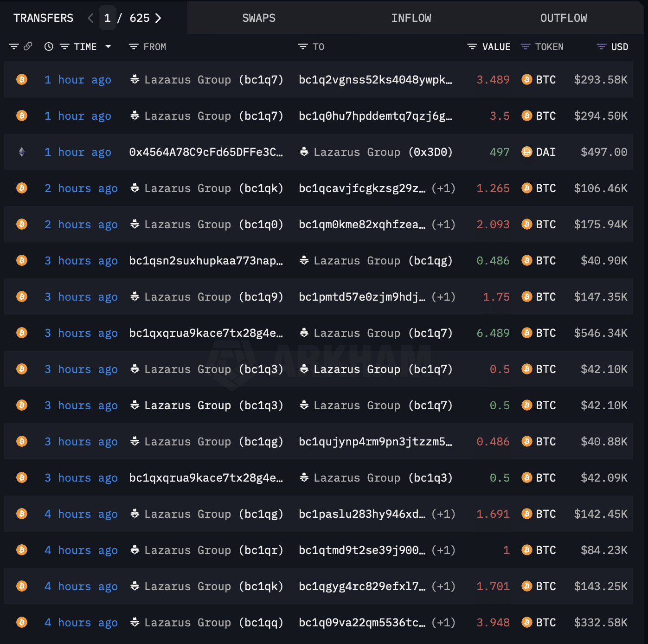The image size is (648, 644).
Task: Click USD amount $497.00
Action: 604,152
